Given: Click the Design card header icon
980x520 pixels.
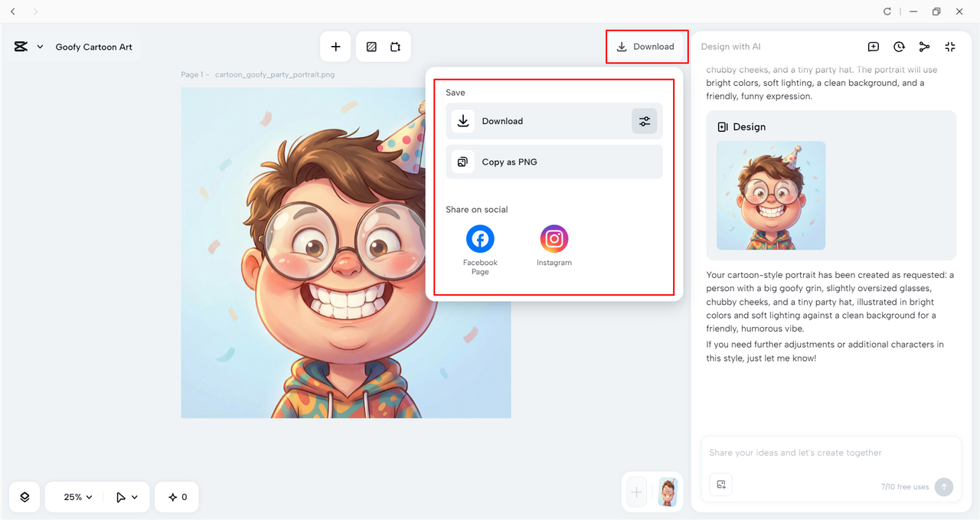Looking at the screenshot, I should point(723,127).
